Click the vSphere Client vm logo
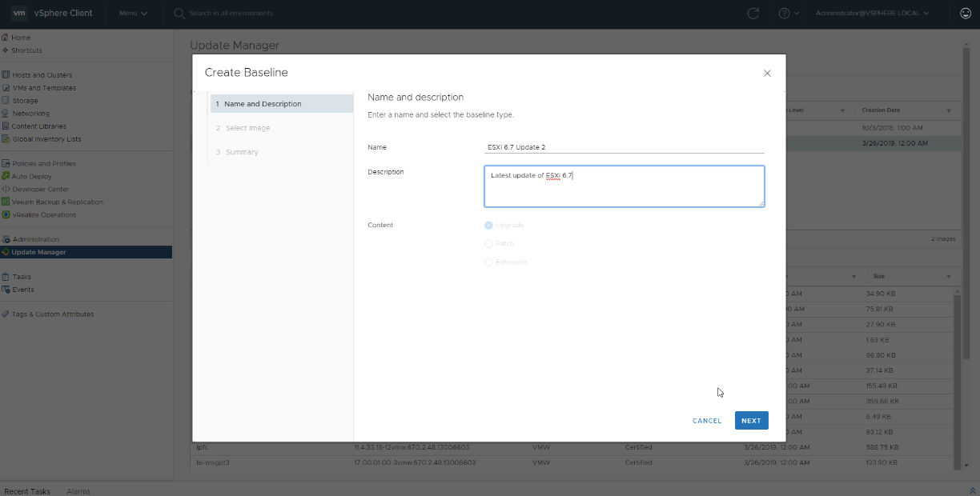This screenshot has width=980, height=496. (x=18, y=13)
